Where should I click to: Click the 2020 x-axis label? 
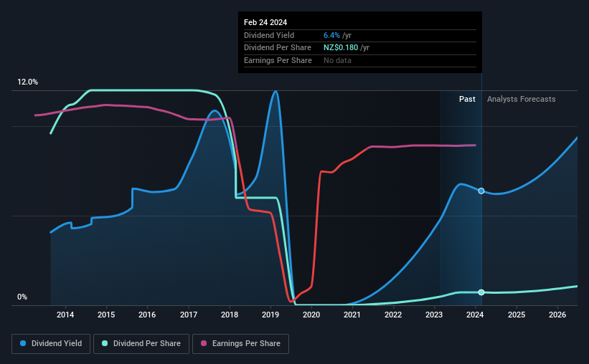311,315
